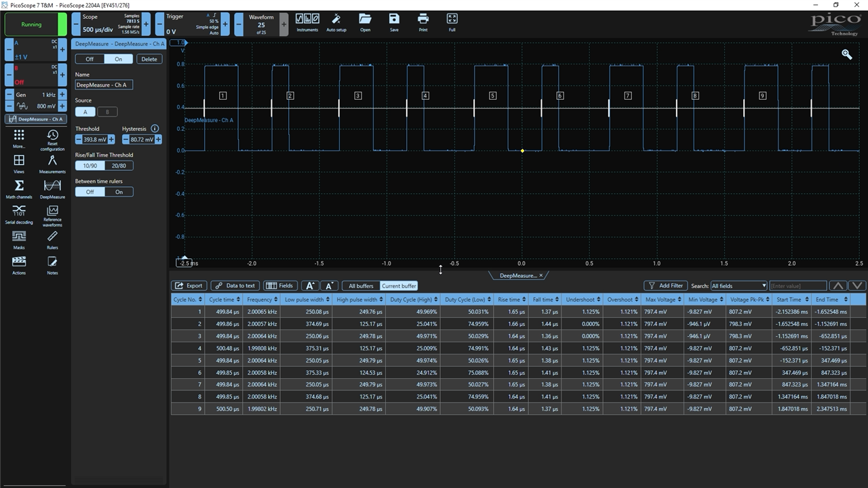Open Math channels
This screenshot has height=488, width=868.
tap(19, 189)
